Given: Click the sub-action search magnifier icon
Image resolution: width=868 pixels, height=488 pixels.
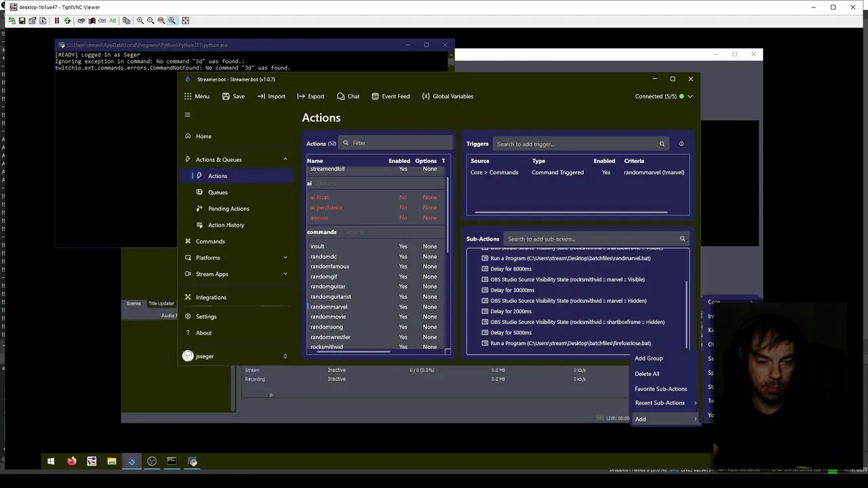Looking at the screenshot, I should (682, 239).
